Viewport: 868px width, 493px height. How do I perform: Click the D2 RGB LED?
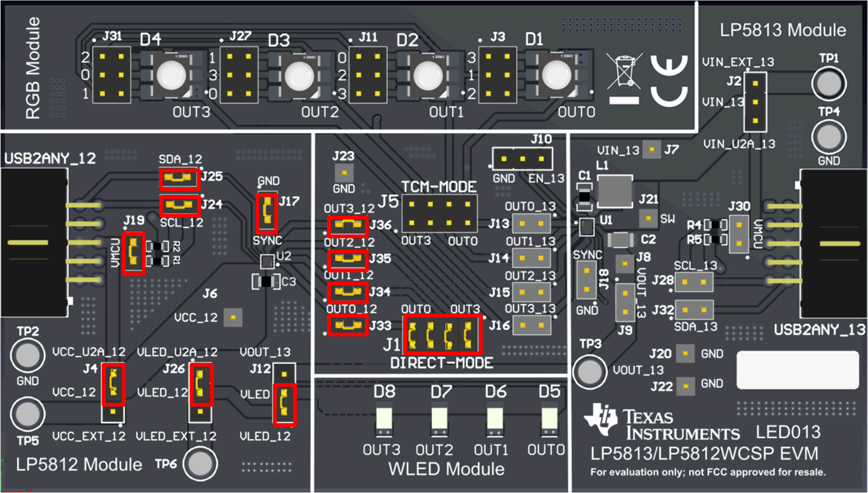tap(428, 75)
